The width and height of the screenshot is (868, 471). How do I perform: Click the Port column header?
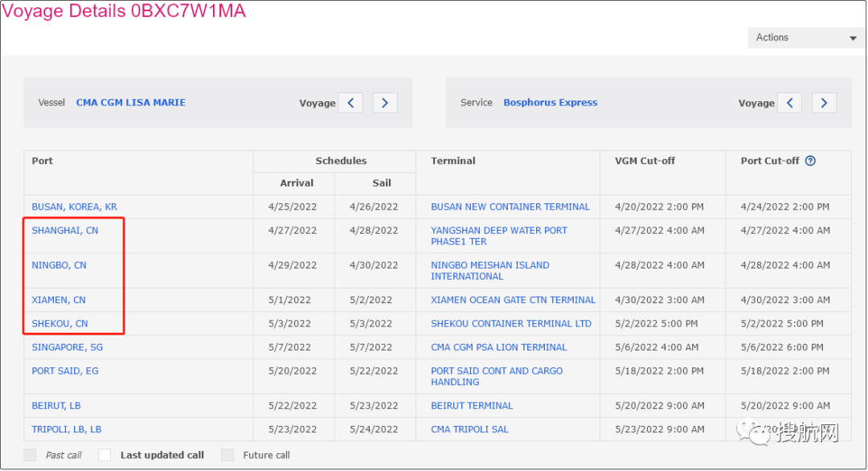tap(43, 161)
